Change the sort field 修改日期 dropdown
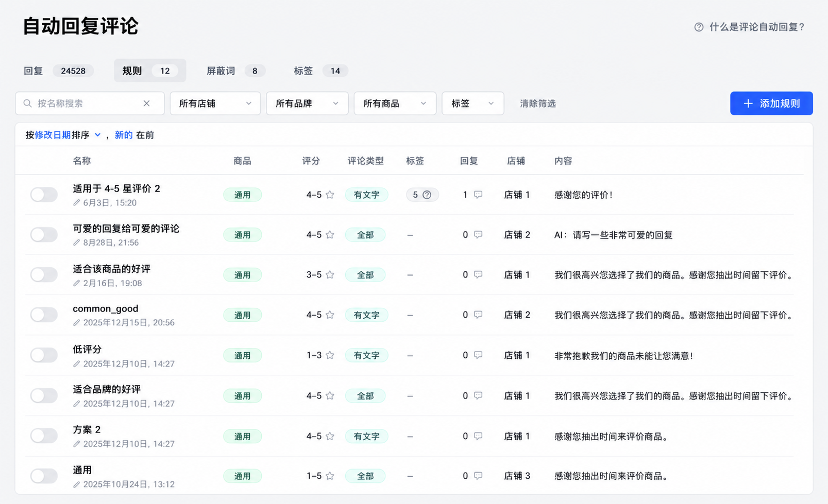828x504 pixels. (x=67, y=135)
